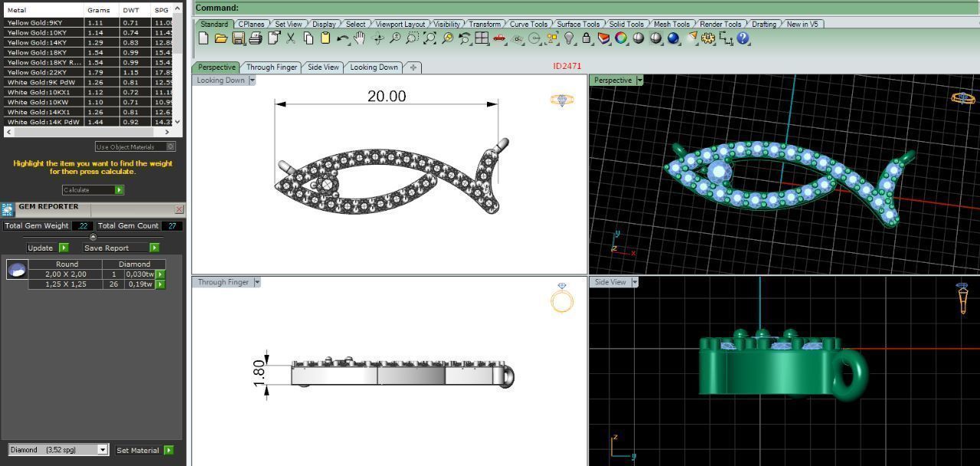Image resolution: width=980 pixels, height=466 pixels.
Task: Click the four-viewport layout icon
Action: tap(482, 38)
